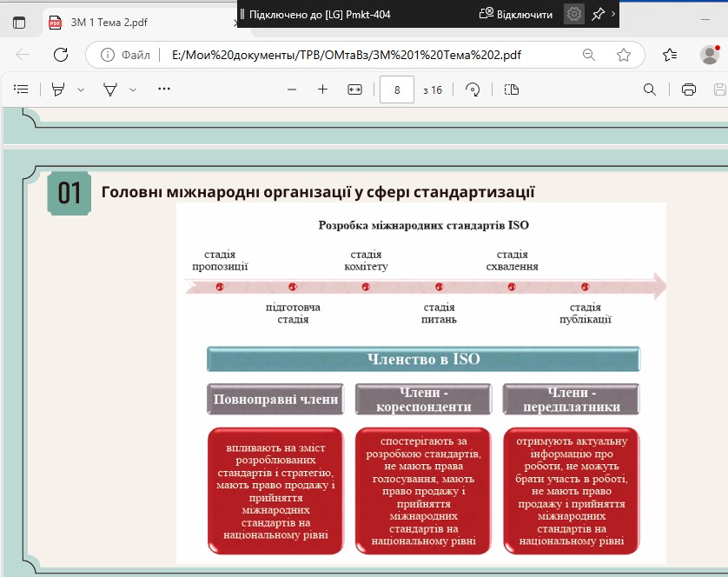Click the red box starting 'впливають на зміст'

pyautogui.click(x=275, y=491)
